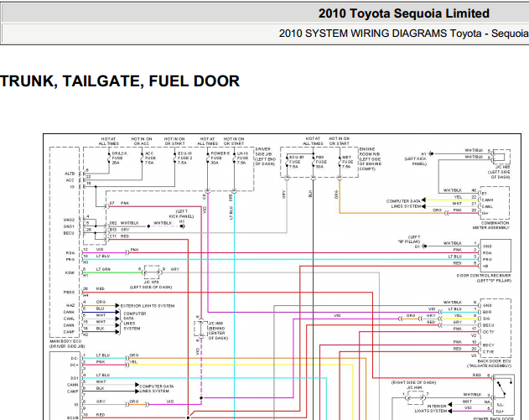Click the 'ENGINE ROOM R/B' relay block label

pos(370,152)
